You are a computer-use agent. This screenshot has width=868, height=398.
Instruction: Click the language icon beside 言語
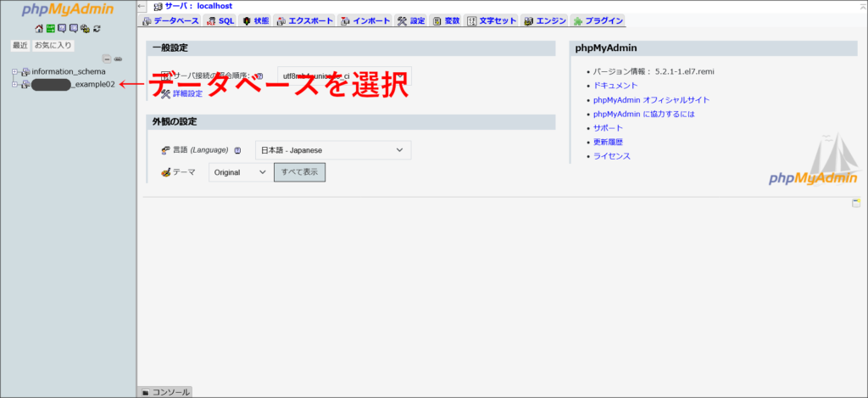(x=165, y=150)
